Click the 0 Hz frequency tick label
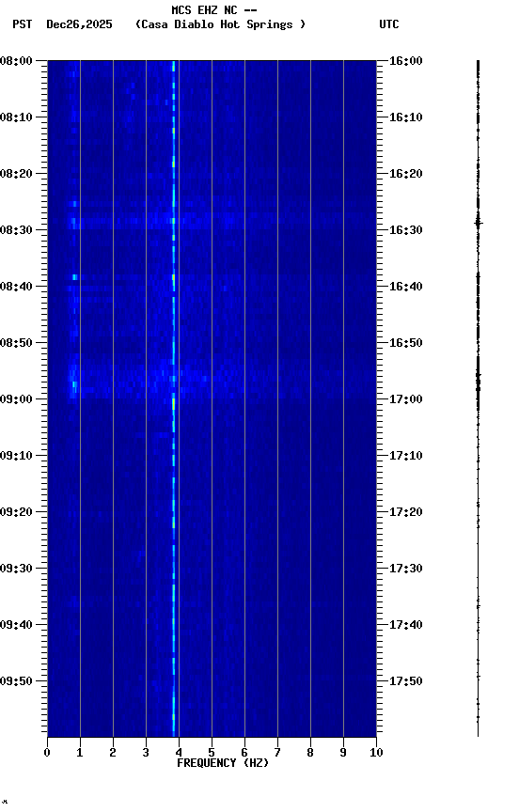 47,753
